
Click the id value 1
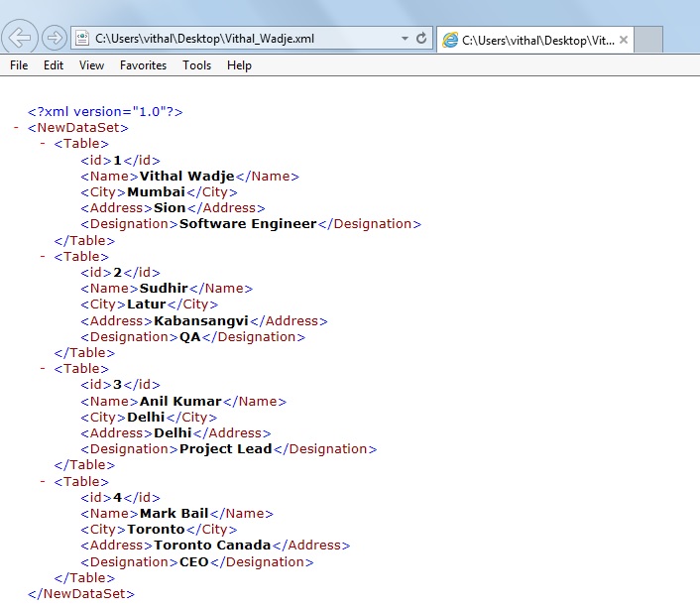117,161
